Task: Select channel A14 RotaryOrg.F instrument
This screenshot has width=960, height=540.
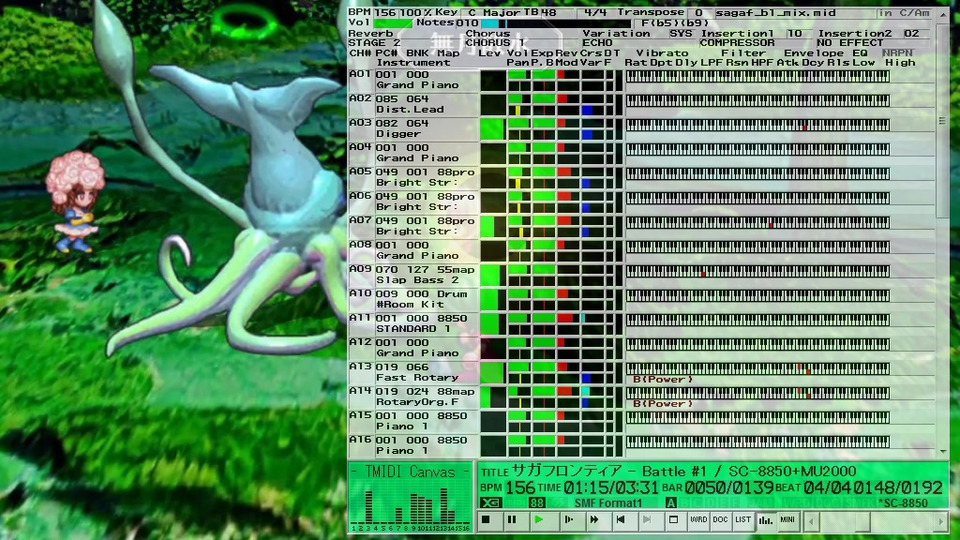Action: click(x=417, y=402)
